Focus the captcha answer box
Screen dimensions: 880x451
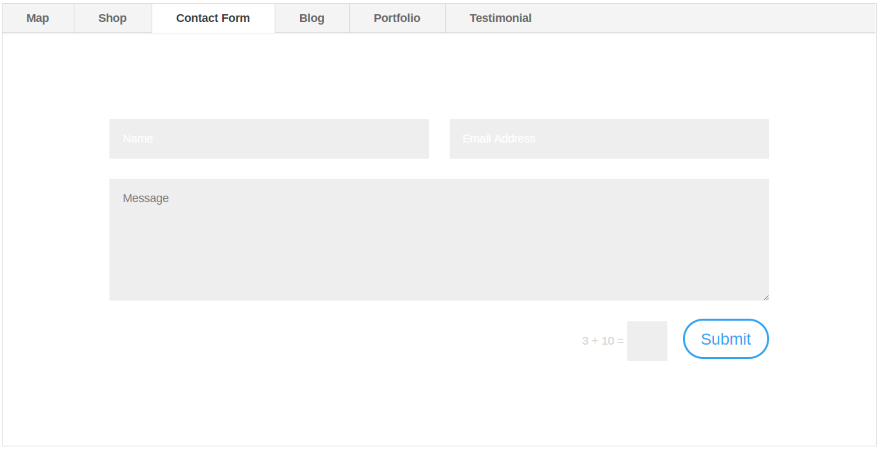[647, 341]
